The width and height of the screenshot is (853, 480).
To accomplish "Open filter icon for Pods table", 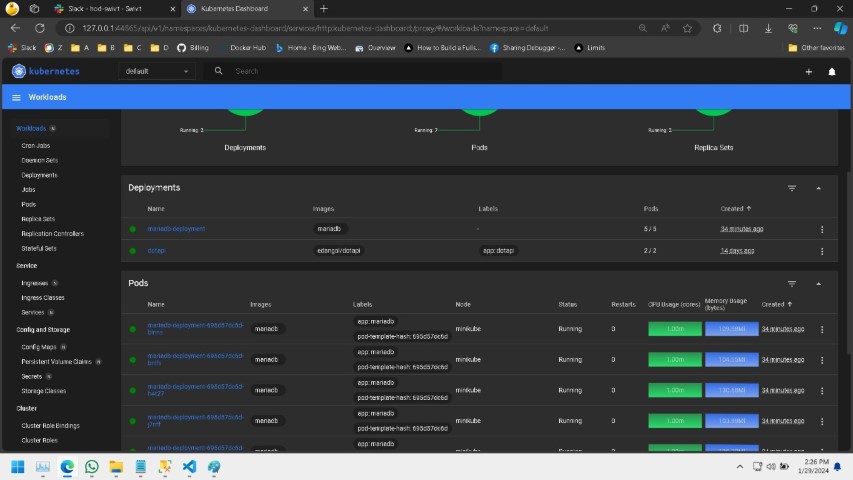I will coord(792,284).
